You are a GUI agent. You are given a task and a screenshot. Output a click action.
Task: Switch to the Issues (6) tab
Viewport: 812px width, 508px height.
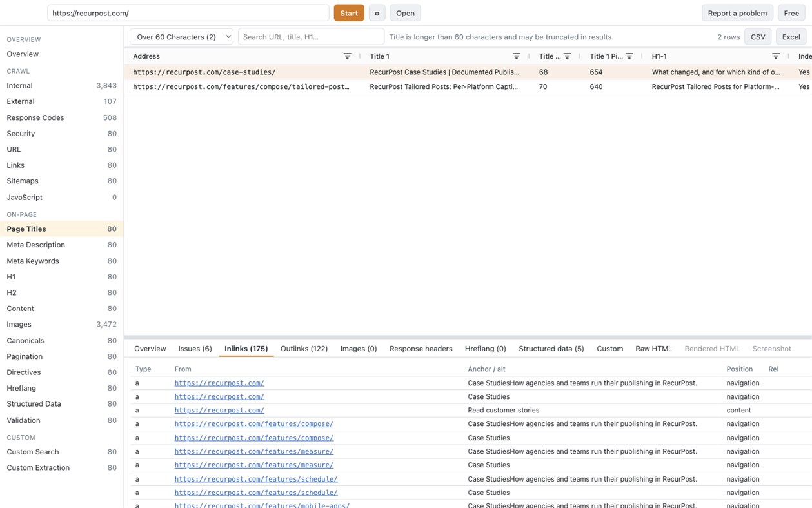click(x=195, y=349)
